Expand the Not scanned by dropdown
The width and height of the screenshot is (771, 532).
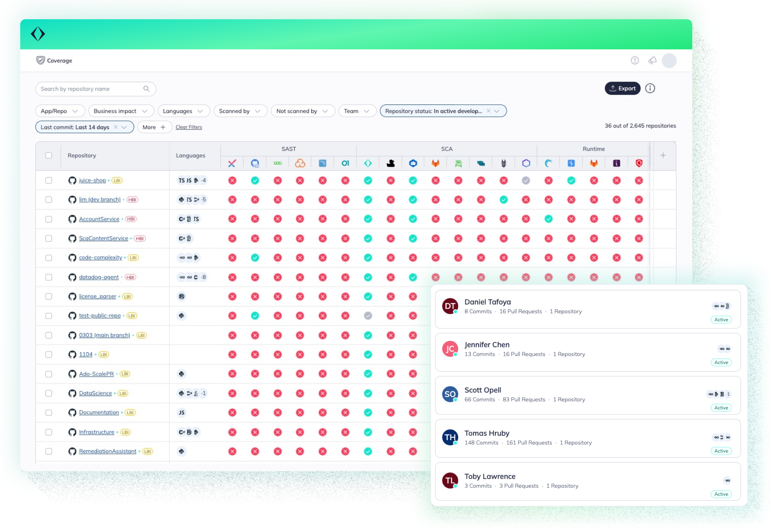pos(303,111)
